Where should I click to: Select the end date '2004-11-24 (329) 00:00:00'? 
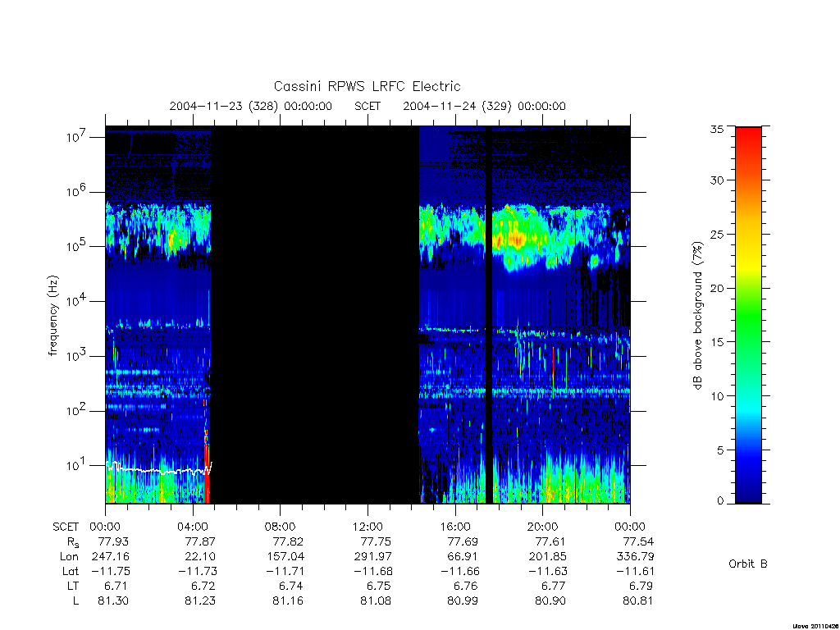click(484, 106)
